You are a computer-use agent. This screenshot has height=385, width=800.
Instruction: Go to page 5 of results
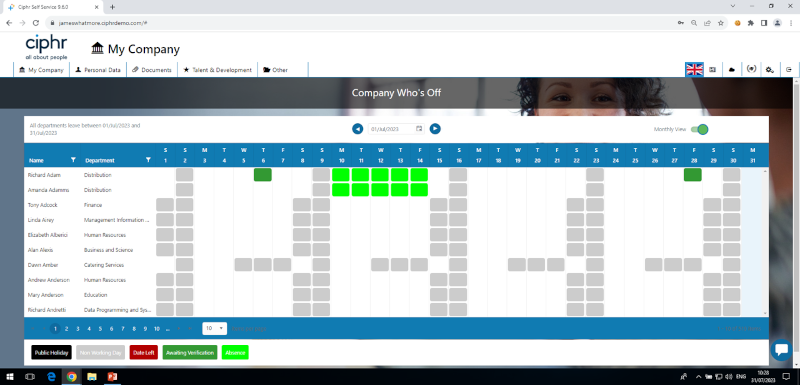click(x=100, y=329)
